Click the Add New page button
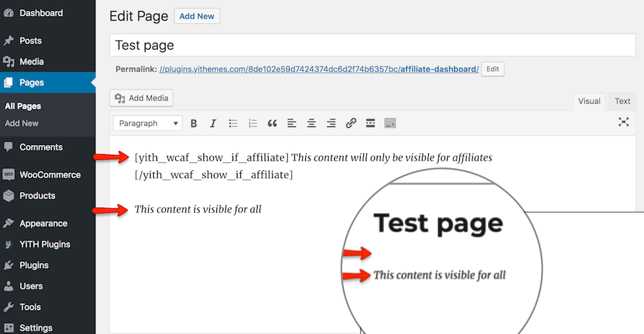Screen dimensions: 644x334 [196, 16]
